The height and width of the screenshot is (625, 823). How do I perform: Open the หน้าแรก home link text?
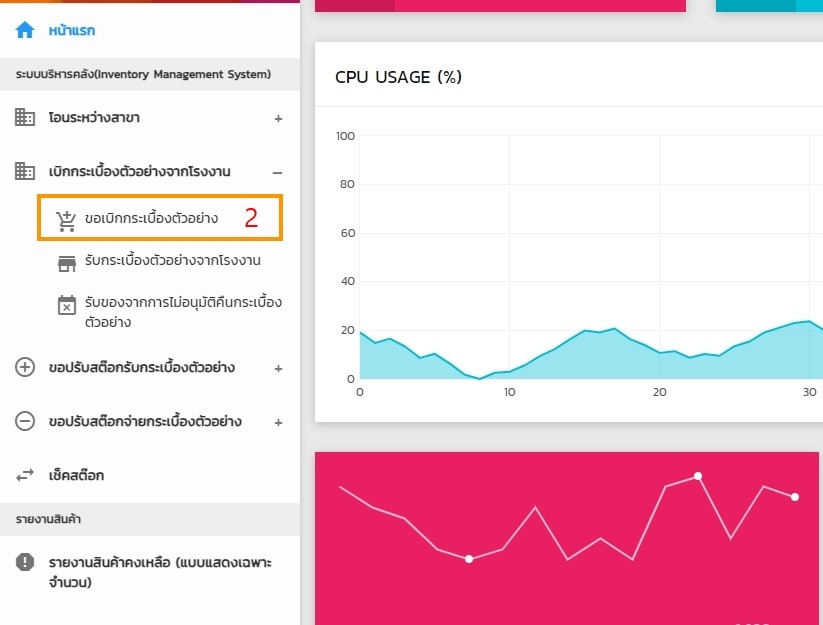click(72, 31)
